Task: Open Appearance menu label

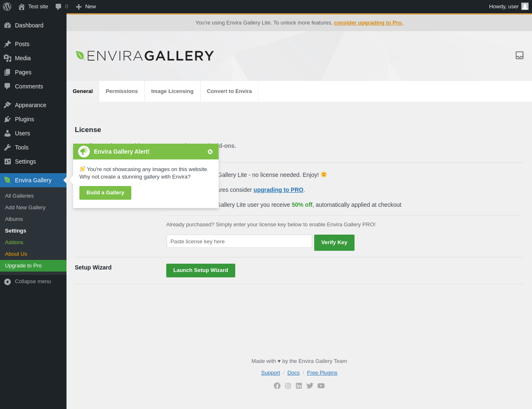Action: click(31, 105)
